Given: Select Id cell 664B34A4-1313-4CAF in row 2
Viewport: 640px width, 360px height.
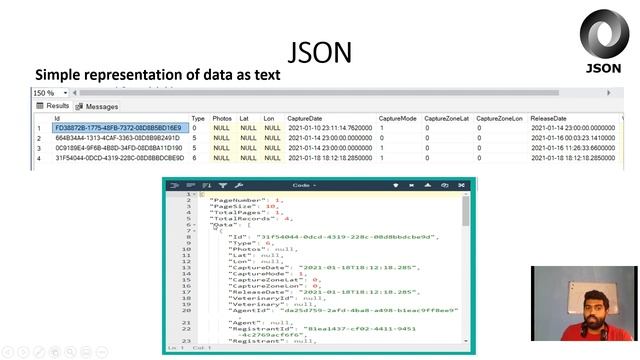Looking at the screenshot, I should tap(117, 138).
